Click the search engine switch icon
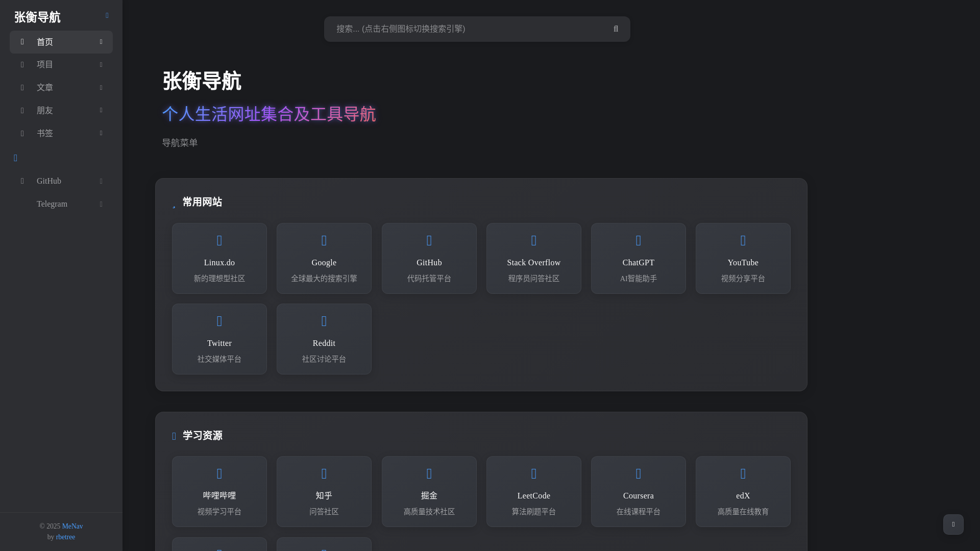The height and width of the screenshot is (551, 980). pos(616,29)
